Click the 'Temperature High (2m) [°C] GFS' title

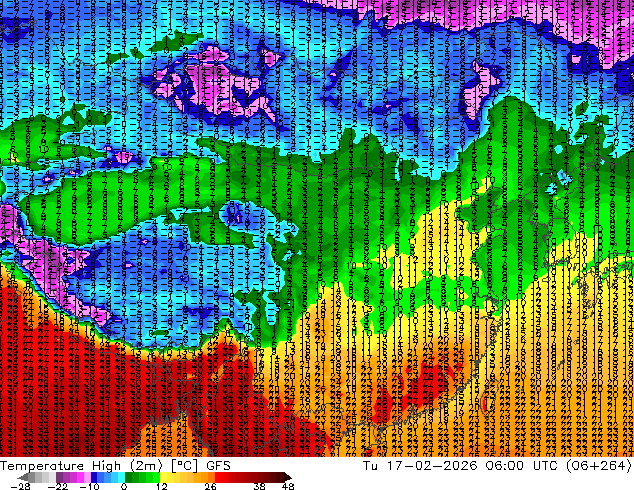(115, 465)
